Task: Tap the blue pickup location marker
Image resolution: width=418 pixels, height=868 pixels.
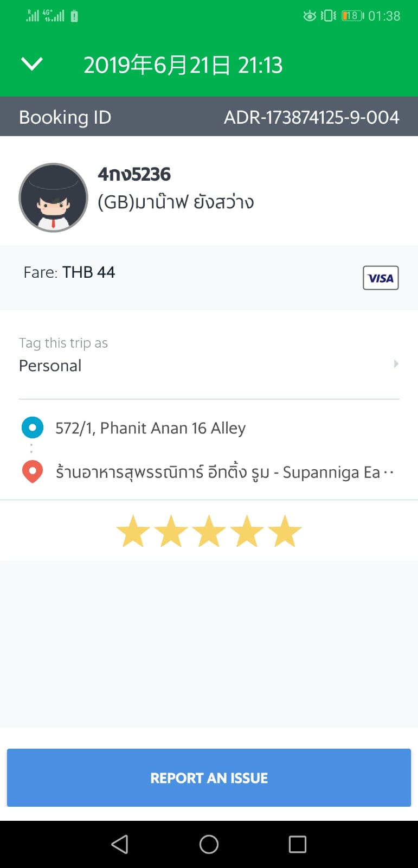Action: [33, 427]
